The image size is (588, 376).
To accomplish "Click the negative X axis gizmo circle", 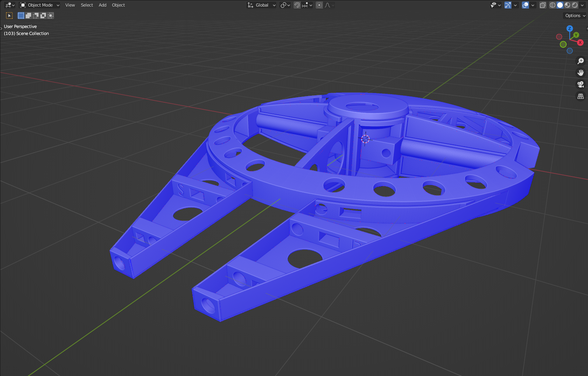I will [x=559, y=37].
